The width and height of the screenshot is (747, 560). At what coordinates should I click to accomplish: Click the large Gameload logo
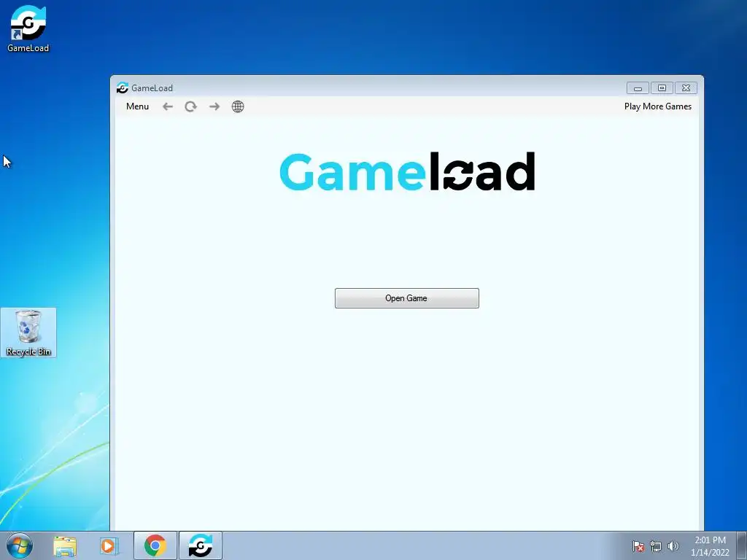coord(407,171)
